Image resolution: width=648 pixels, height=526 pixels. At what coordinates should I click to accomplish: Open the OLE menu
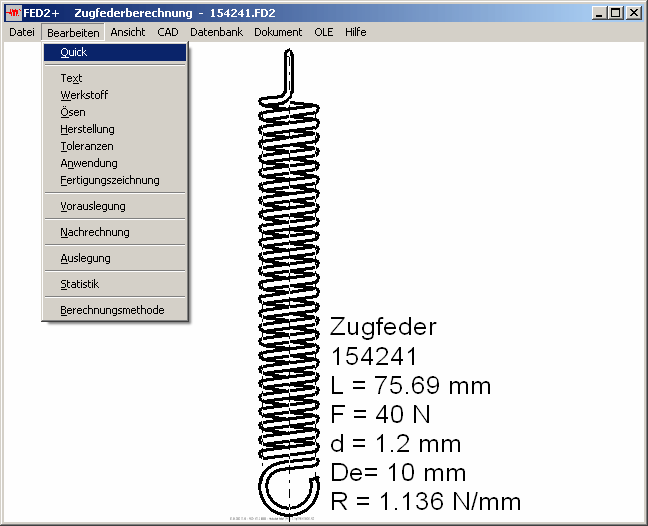[x=324, y=32]
